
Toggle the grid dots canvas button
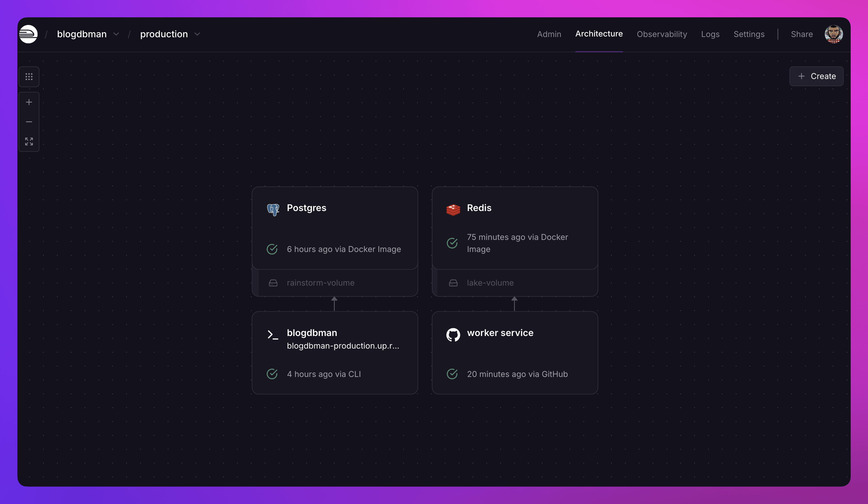(29, 76)
